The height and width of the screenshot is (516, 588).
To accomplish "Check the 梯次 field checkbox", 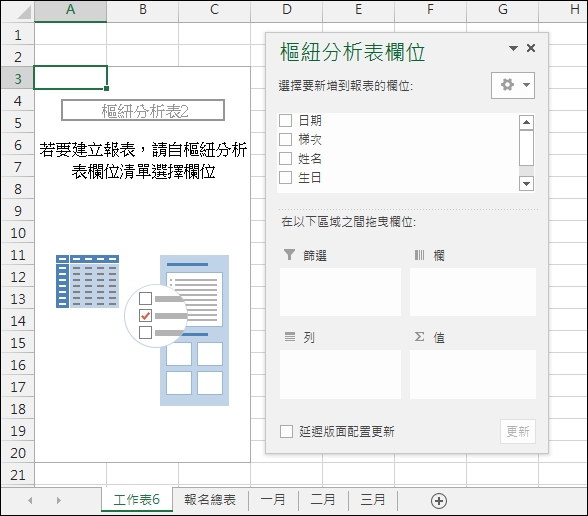I will click(x=285, y=140).
